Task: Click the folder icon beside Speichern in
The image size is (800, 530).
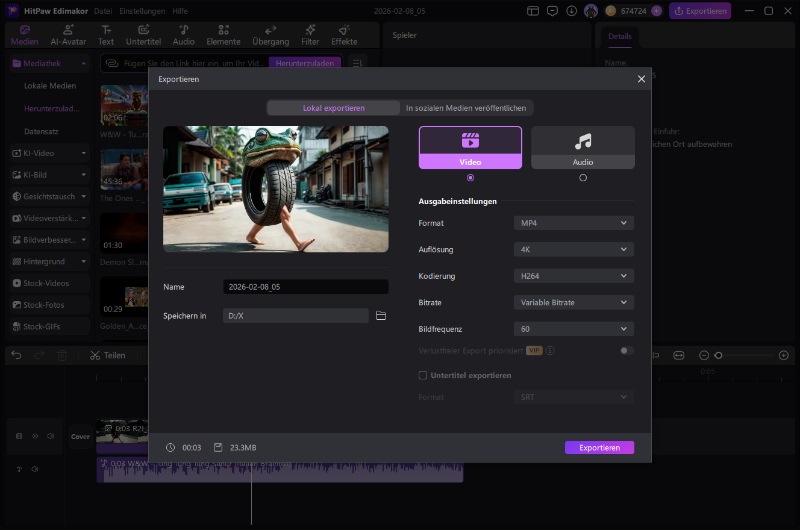Action: [381, 316]
